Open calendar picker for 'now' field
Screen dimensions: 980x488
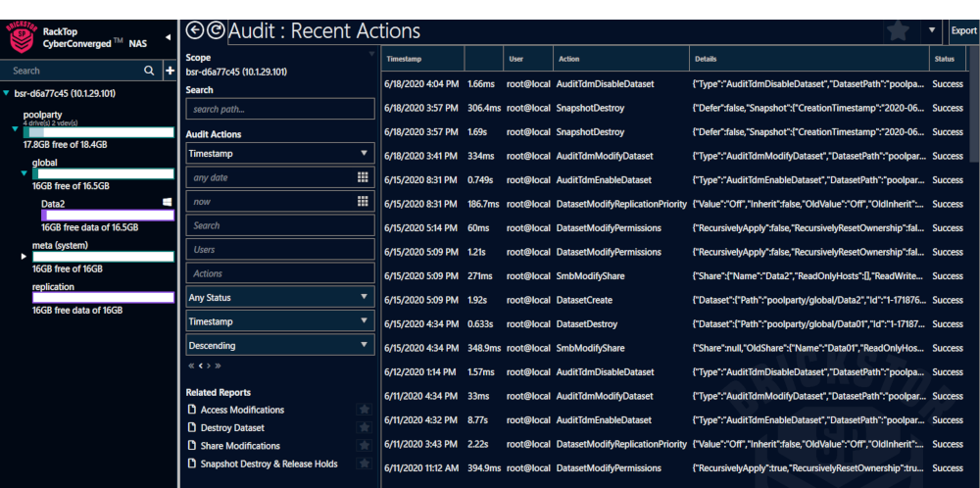tap(363, 201)
